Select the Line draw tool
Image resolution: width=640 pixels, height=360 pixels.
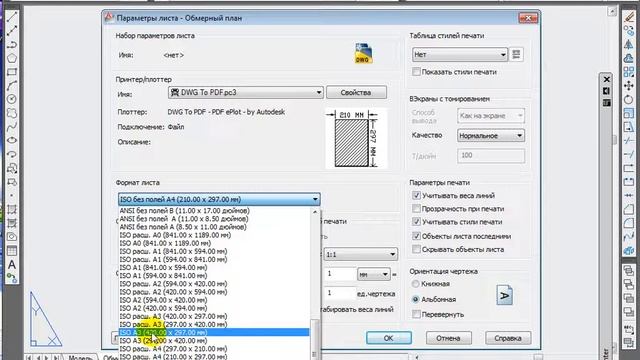[11, 17]
